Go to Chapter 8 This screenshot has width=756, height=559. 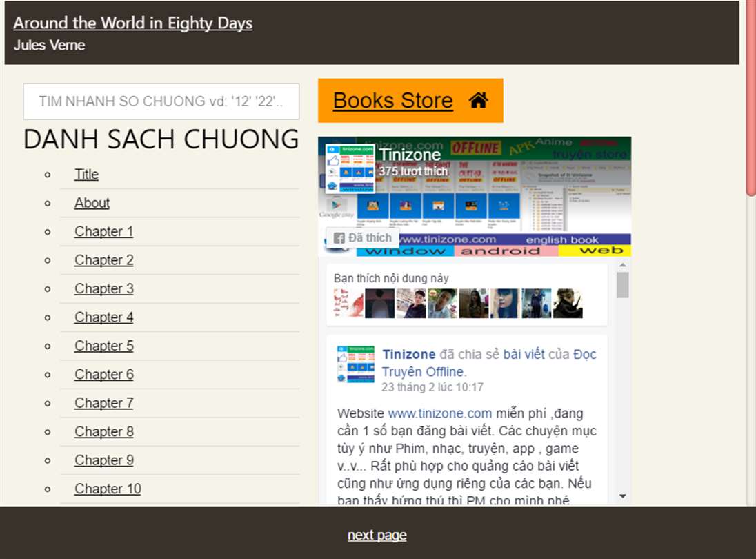point(104,431)
